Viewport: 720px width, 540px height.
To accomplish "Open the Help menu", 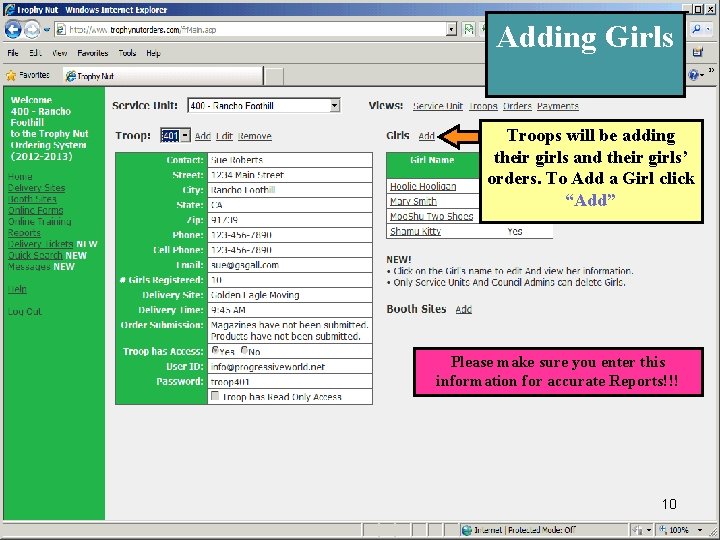I will click(x=153, y=53).
